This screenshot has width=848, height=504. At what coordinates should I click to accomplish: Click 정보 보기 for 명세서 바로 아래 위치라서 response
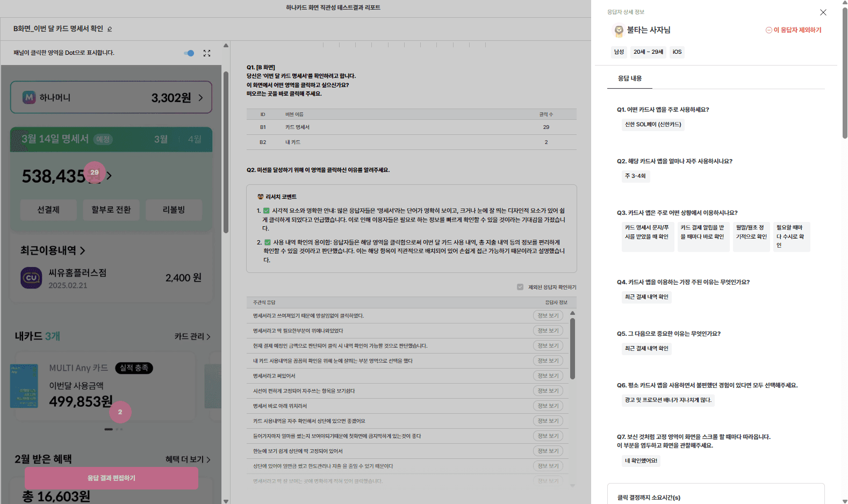click(548, 406)
